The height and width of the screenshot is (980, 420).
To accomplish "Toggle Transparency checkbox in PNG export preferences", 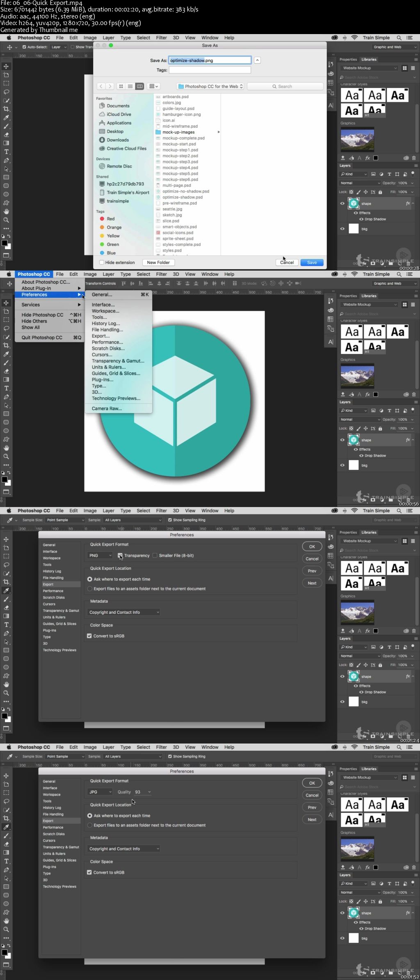I will click(120, 555).
